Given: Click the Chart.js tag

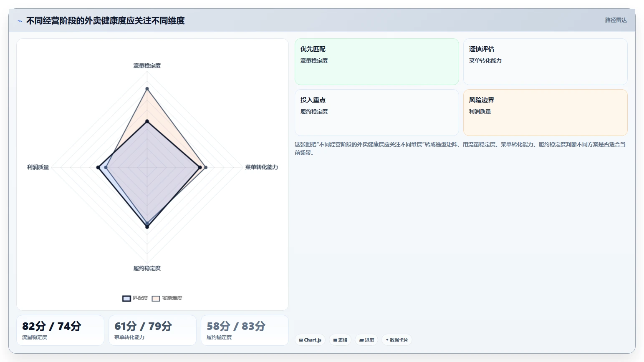Looking at the screenshot, I should point(310,340).
